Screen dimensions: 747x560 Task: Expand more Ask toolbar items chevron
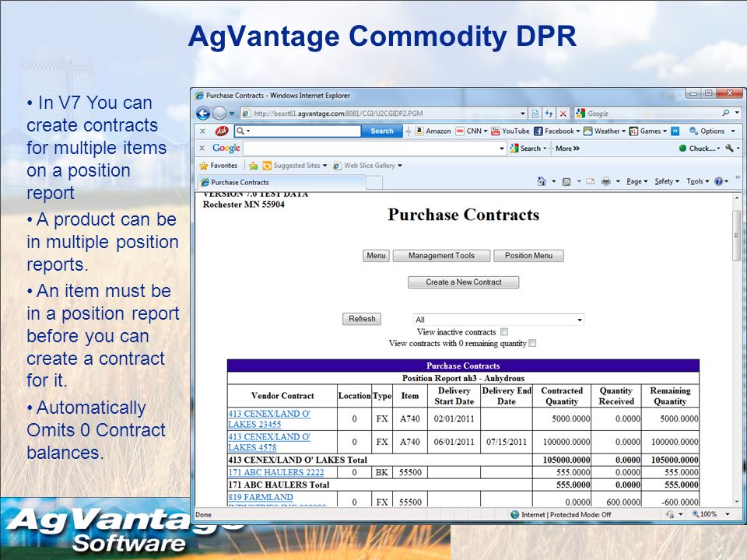pos(675,131)
